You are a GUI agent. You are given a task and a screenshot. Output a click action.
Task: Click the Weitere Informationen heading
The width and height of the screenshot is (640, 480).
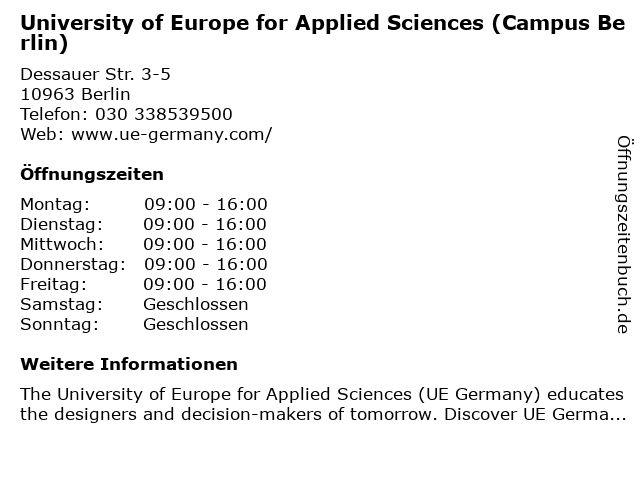click(129, 364)
